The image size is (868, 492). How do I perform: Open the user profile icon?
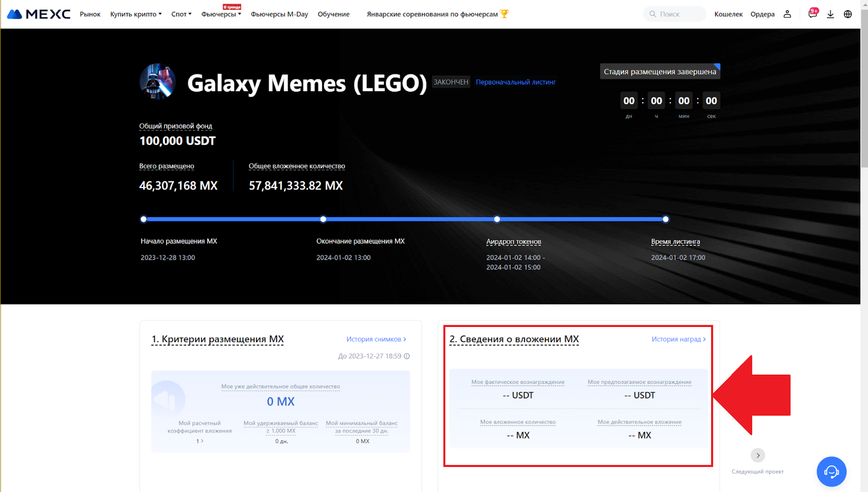[787, 14]
